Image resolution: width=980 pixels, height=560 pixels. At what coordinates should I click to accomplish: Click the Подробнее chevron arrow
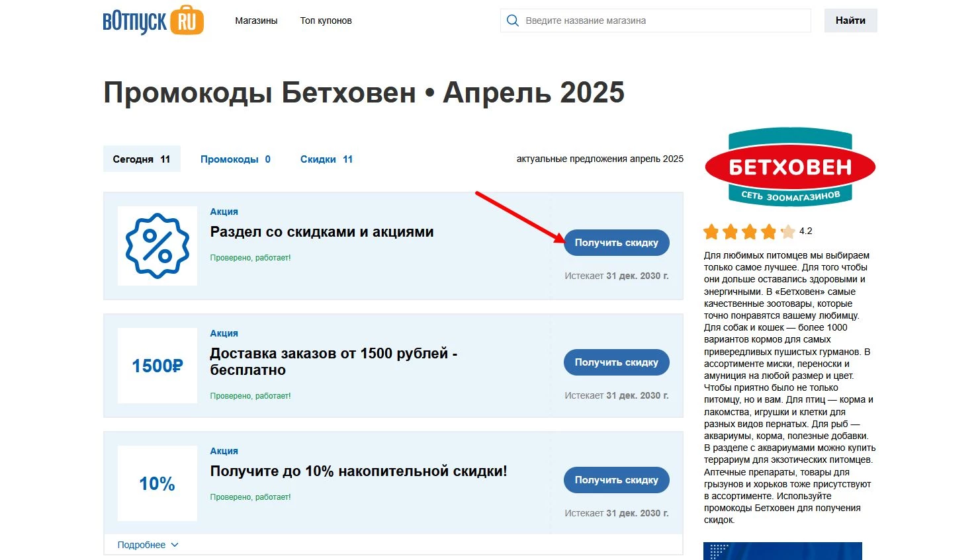(x=175, y=544)
